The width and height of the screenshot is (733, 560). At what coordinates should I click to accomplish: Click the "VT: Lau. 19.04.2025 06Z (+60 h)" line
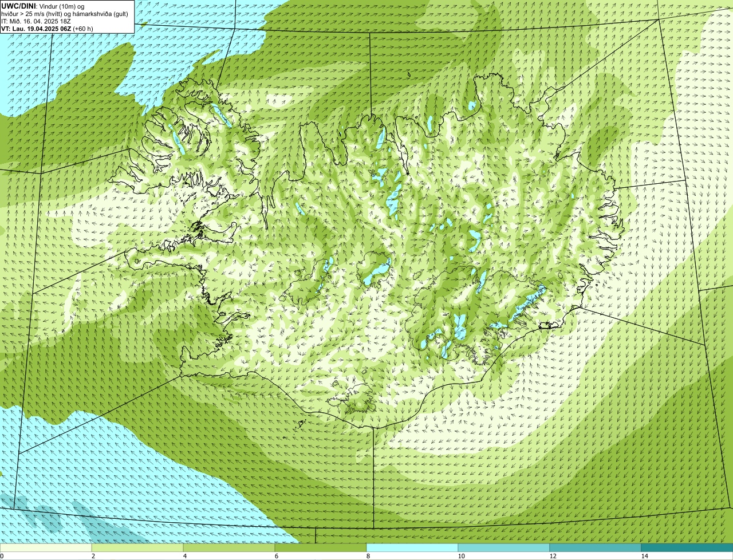coord(47,29)
